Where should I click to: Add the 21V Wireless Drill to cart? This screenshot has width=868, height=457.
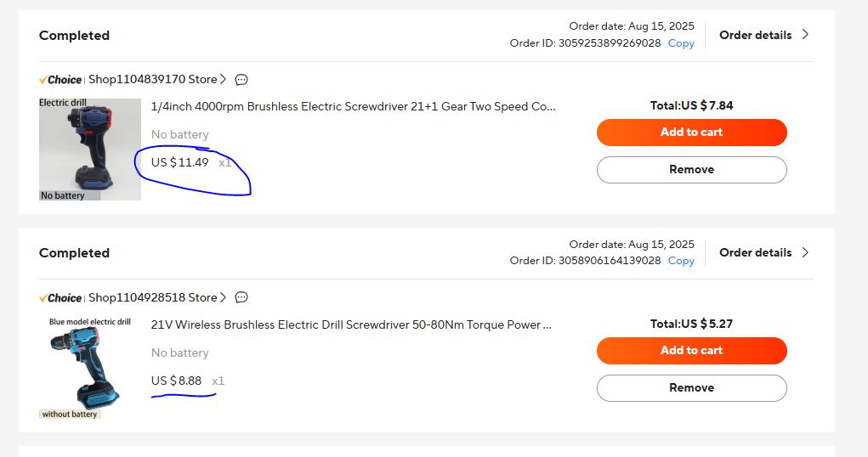pos(691,350)
